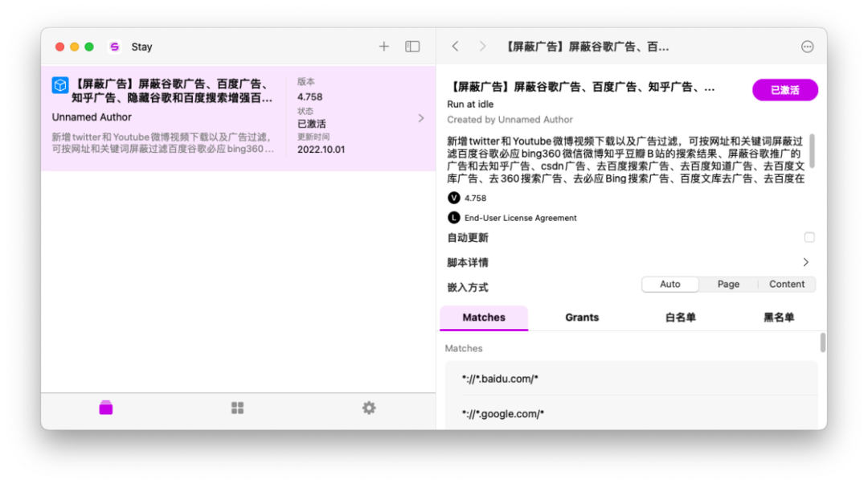This screenshot has width=868, height=484.
Task: Click the 已激活 status in list row
Action: click(x=312, y=124)
